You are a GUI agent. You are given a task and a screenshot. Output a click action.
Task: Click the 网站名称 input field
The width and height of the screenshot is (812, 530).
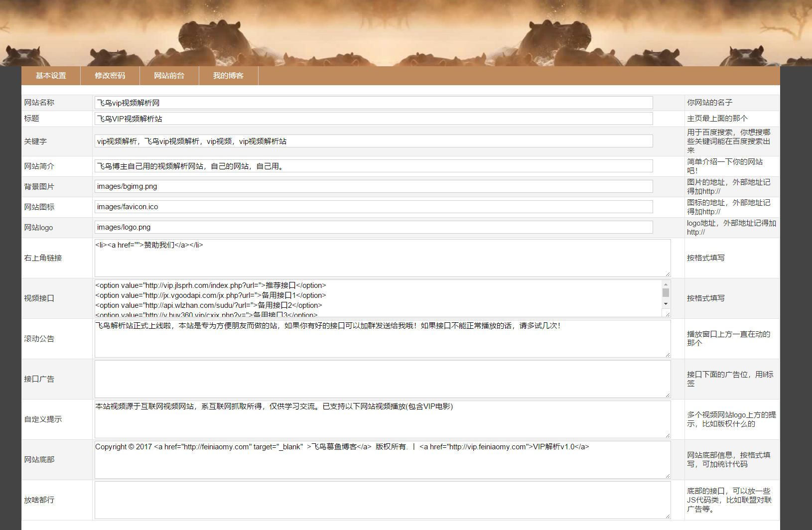(x=374, y=103)
